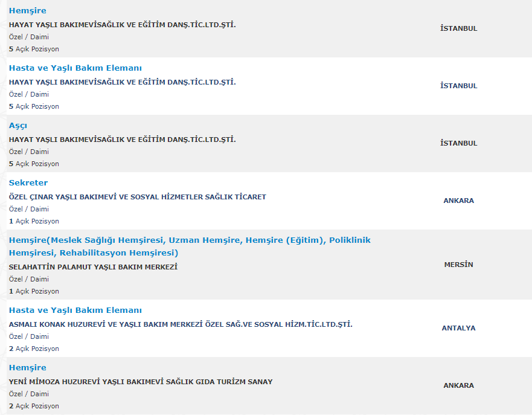Click YENİ MİMOZA HUZUREVİ company name
532x415 pixels.
tap(141, 382)
